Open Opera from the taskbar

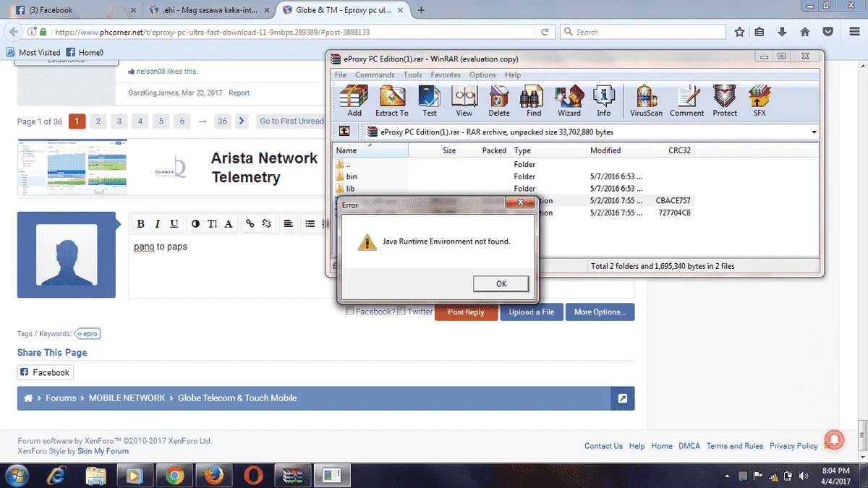253,476
